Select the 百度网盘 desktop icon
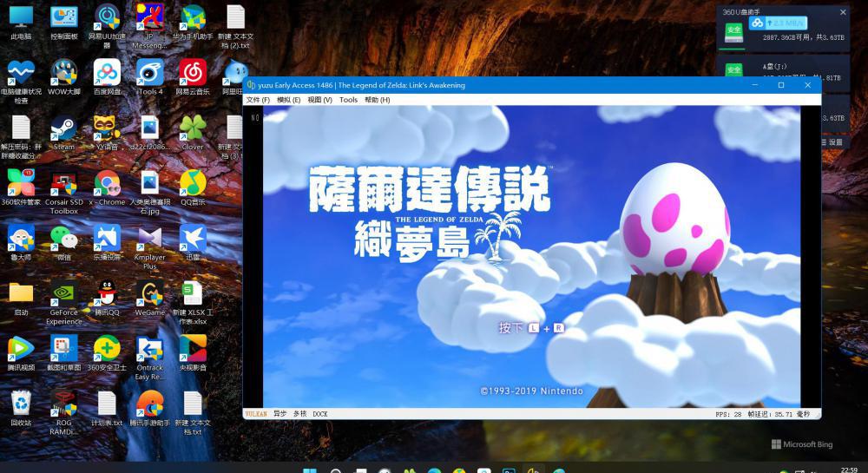Image resolution: width=868 pixels, height=473 pixels. pyautogui.click(x=107, y=77)
